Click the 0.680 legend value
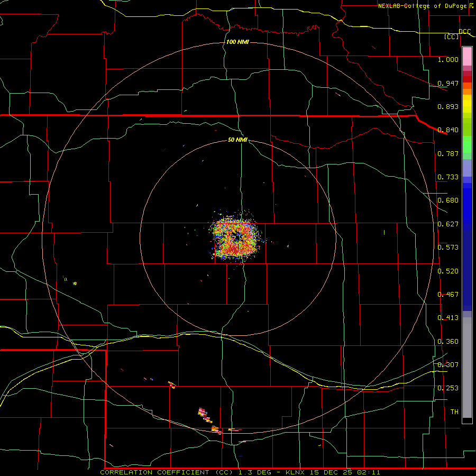 point(448,200)
